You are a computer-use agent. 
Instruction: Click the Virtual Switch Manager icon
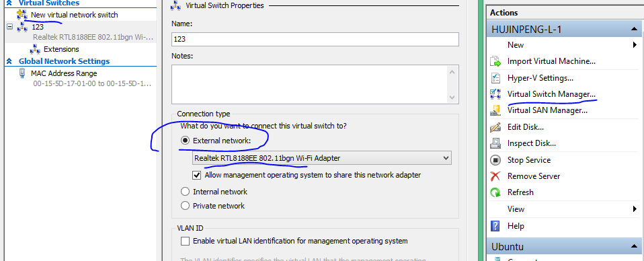(495, 94)
